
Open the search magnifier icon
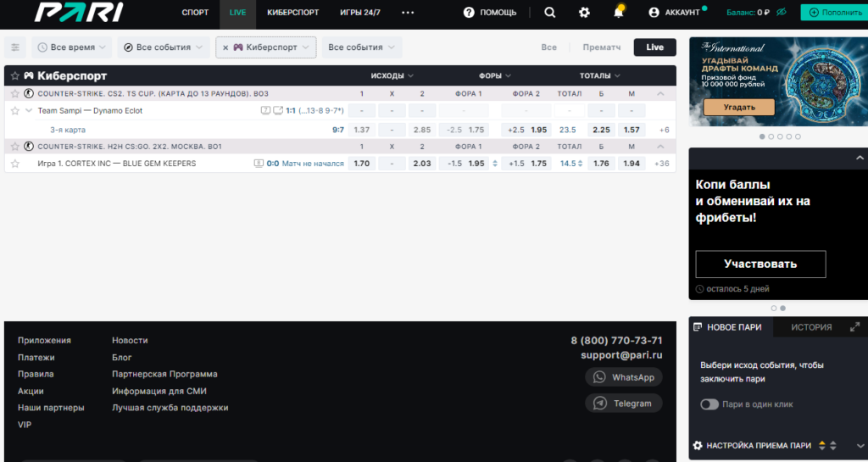tap(549, 12)
